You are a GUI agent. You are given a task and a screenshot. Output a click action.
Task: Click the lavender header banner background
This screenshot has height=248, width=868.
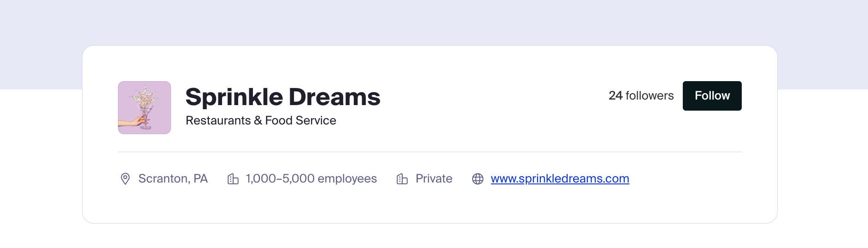click(x=434, y=22)
